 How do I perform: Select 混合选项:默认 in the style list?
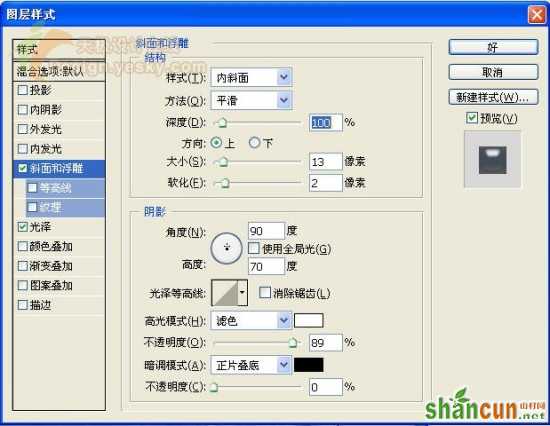click(59, 72)
